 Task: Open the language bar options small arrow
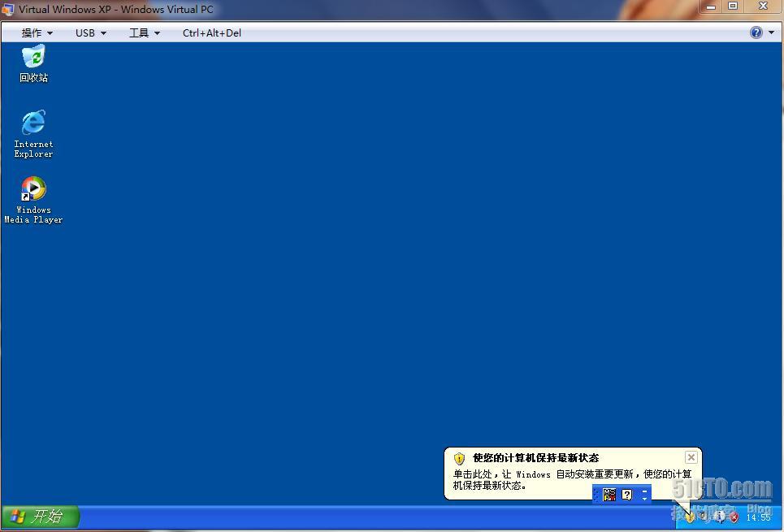click(644, 499)
